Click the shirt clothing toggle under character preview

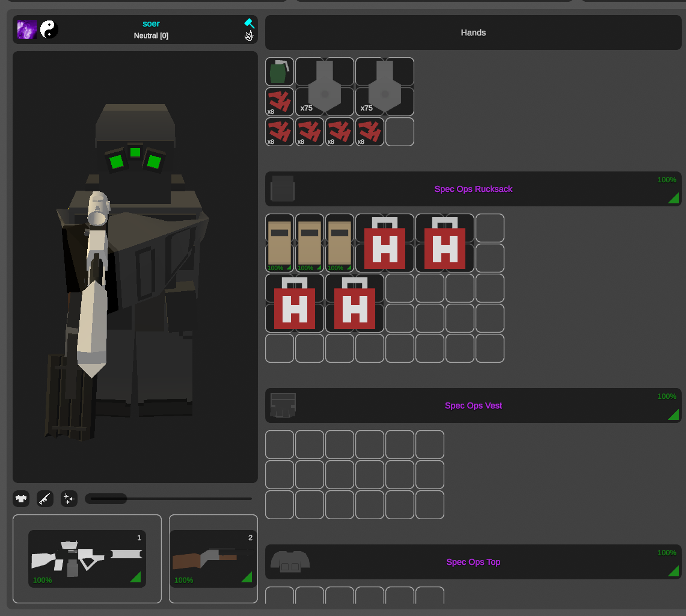point(21,499)
